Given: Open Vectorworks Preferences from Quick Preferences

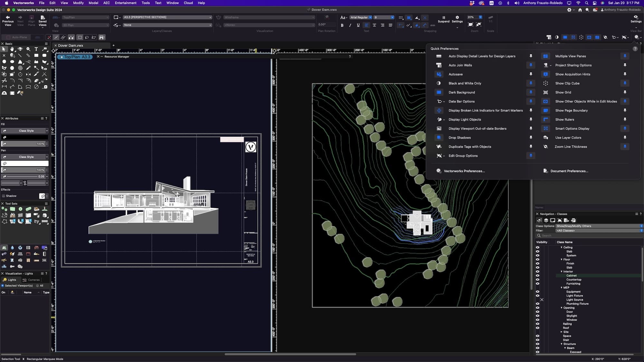Looking at the screenshot, I should click(464, 171).
